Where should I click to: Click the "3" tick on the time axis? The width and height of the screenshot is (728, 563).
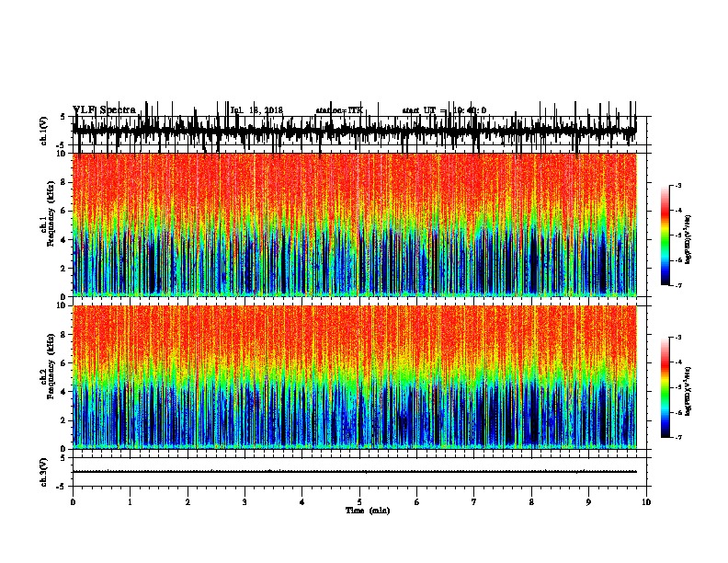[245, 502]
